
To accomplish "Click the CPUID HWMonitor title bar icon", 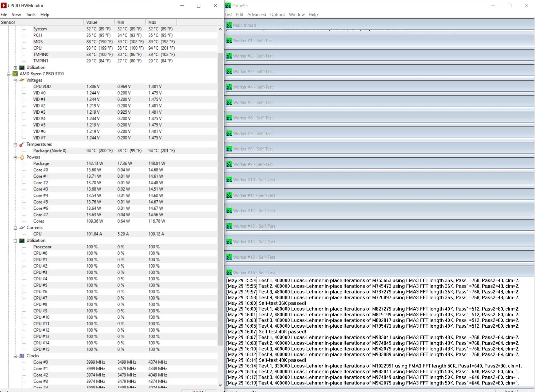I will pyautogui.click(x=4, y=6).
